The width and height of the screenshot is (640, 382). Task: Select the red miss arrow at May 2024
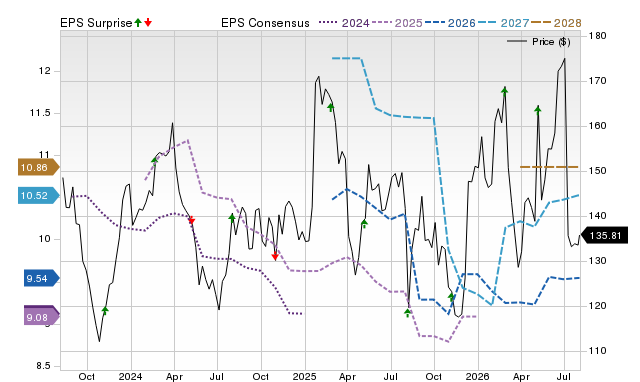click(191, 220)
